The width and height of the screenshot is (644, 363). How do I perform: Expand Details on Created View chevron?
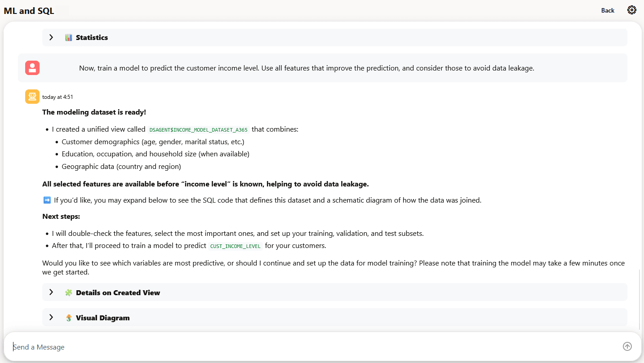tap(51, 292)
